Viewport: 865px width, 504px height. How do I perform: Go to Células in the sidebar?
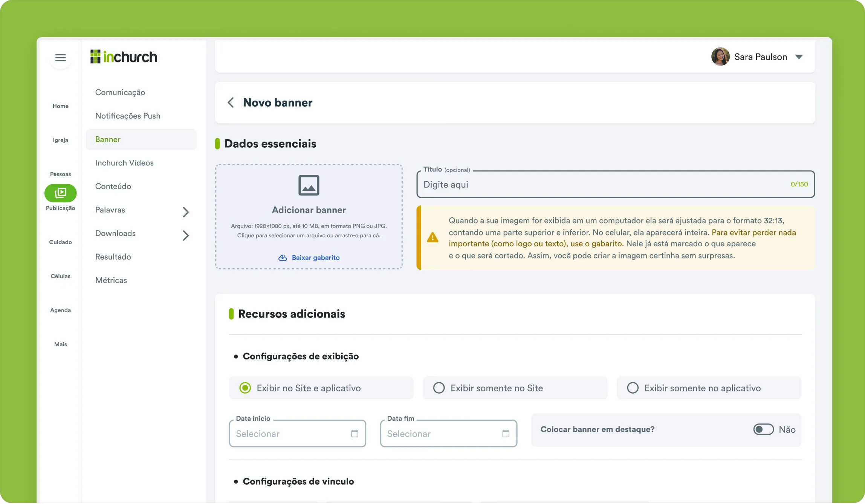click(x=60, y=276)
